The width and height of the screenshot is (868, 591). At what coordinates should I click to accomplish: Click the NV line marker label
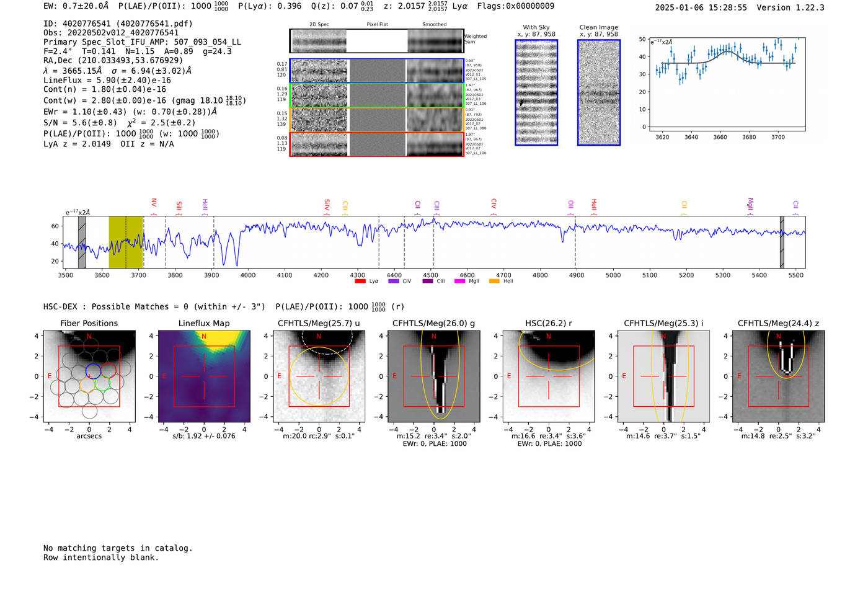pos(154,203)
